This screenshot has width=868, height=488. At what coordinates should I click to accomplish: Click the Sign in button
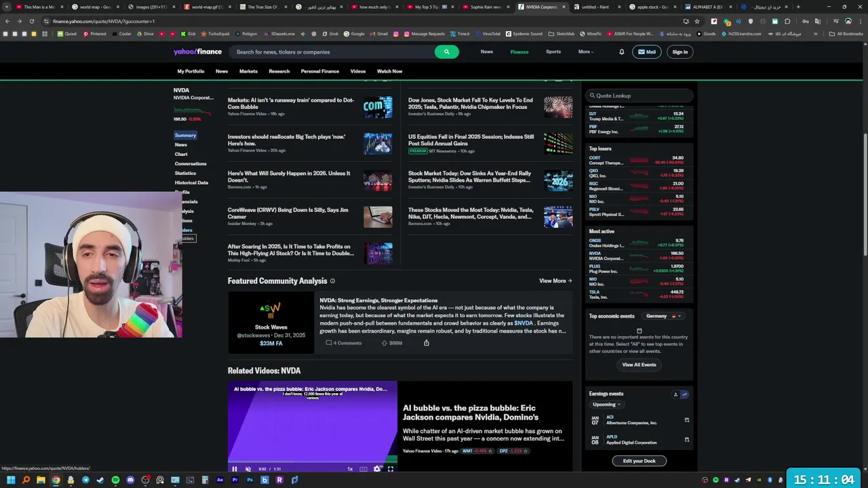coord(679,52)
